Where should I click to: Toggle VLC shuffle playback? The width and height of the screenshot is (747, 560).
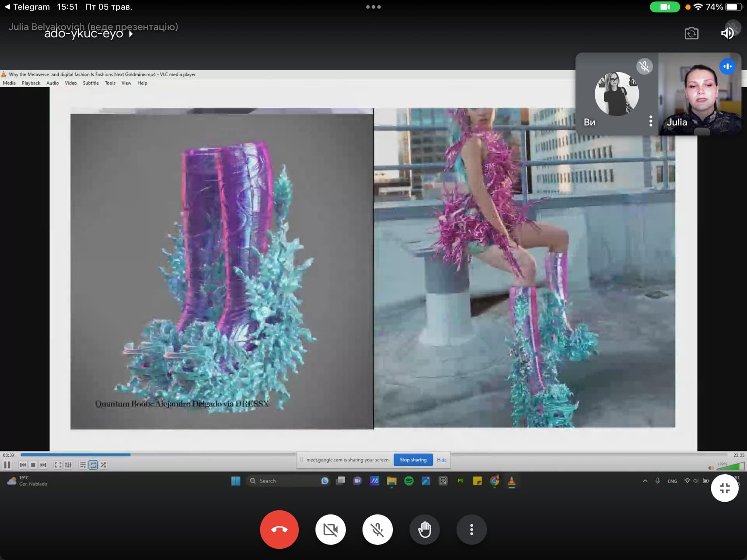[104, 465]
